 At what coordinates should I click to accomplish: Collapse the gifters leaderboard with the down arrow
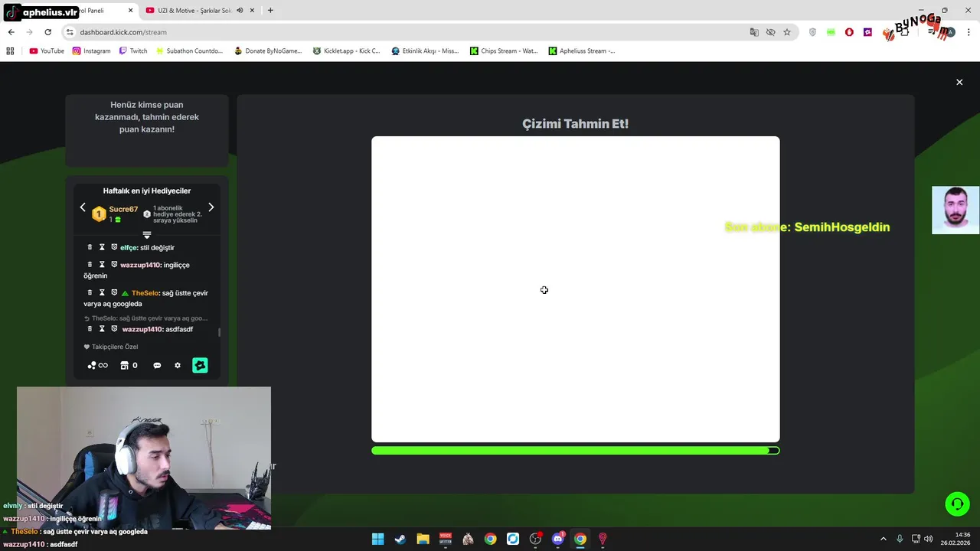pyautogui.click(x=146, y=235)
